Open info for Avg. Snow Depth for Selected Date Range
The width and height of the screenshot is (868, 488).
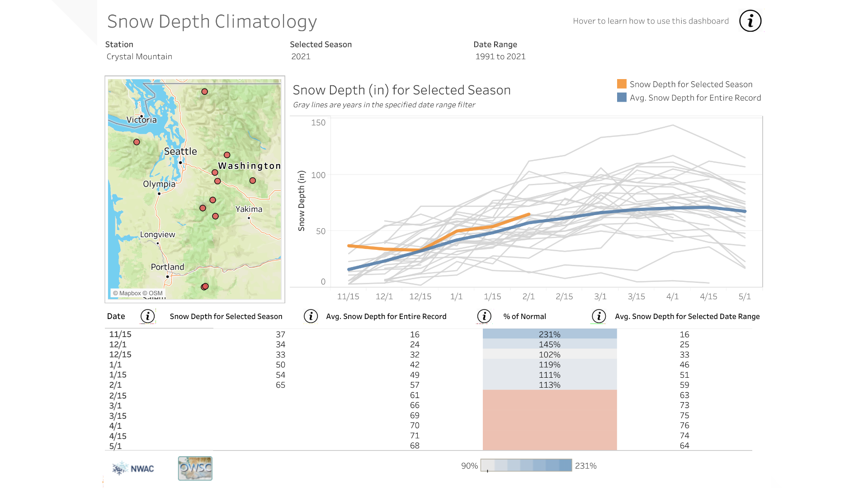[x=598, y=316]
